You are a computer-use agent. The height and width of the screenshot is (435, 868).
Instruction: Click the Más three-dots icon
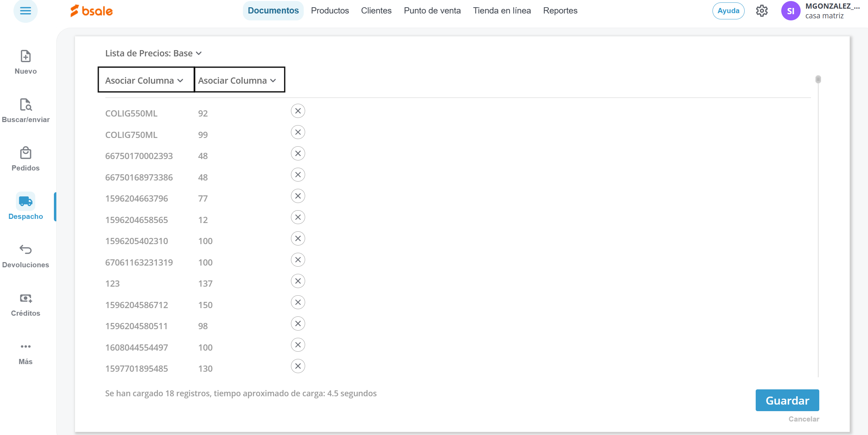click(x=26, y=346)
